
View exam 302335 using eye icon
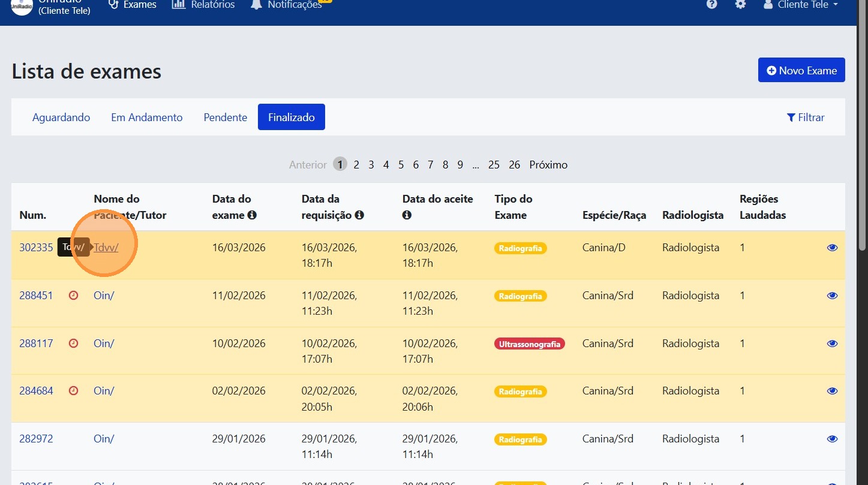click(x=832, y=248)
